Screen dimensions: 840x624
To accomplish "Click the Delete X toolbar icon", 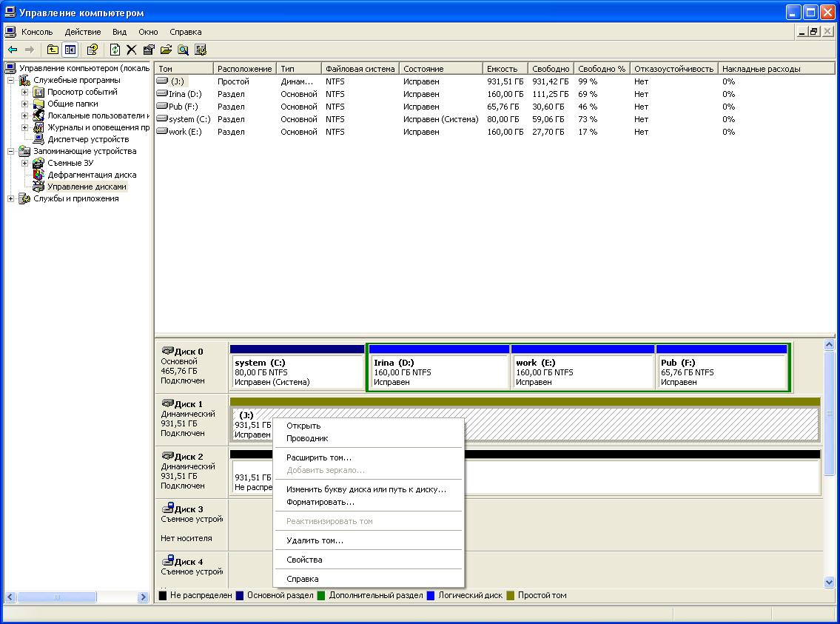I will 132,50.
